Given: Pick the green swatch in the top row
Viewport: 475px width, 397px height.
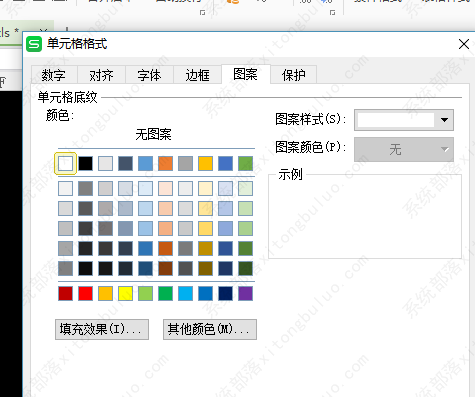Looking at the screenshot, I should coord(245,163).
